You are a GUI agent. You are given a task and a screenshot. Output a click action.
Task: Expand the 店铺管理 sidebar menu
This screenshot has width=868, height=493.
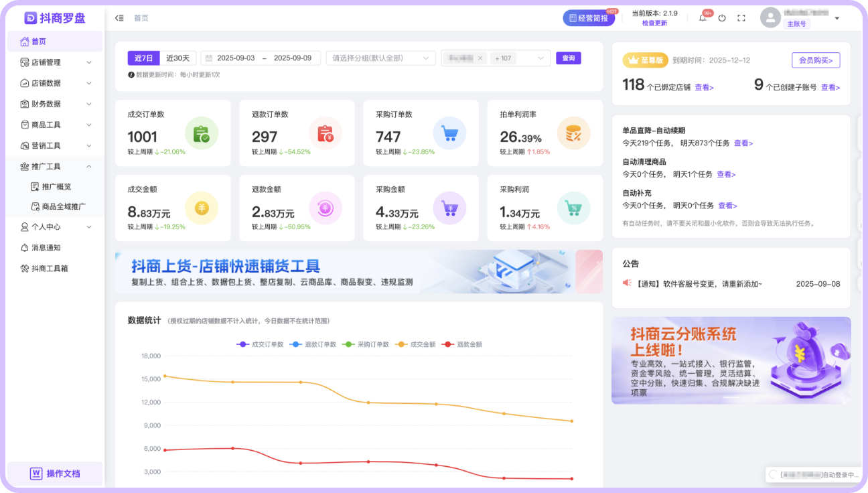(55, 62)
